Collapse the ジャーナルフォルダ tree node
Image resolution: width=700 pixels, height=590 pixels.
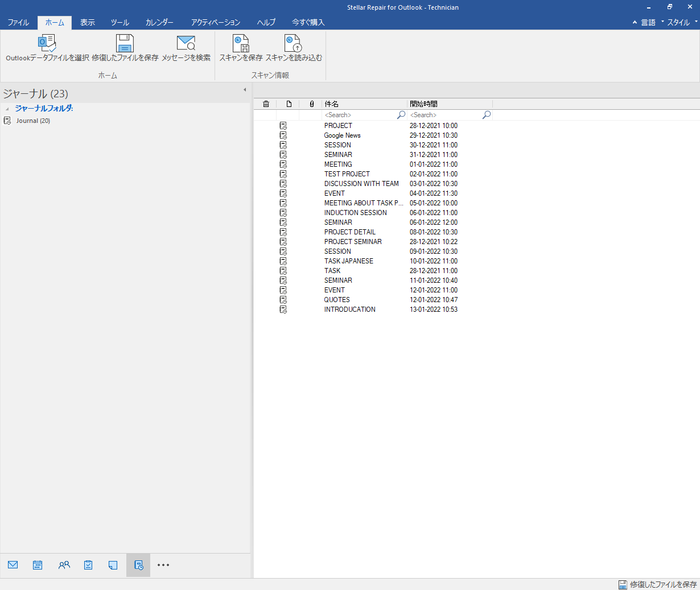tap(7, 109)
